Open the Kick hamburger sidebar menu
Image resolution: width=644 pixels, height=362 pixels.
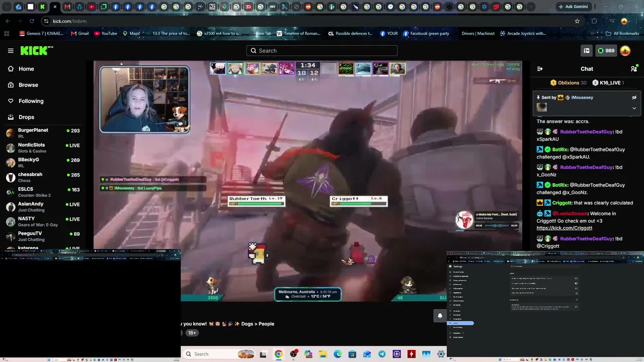[x=11, y=51]
